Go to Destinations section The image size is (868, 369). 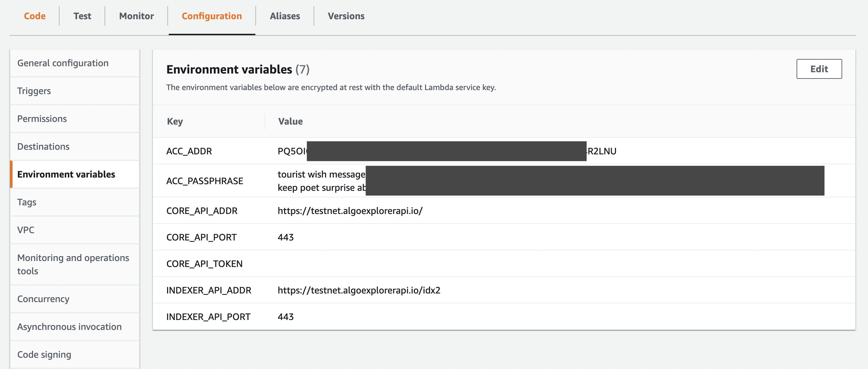coord(43,146)
